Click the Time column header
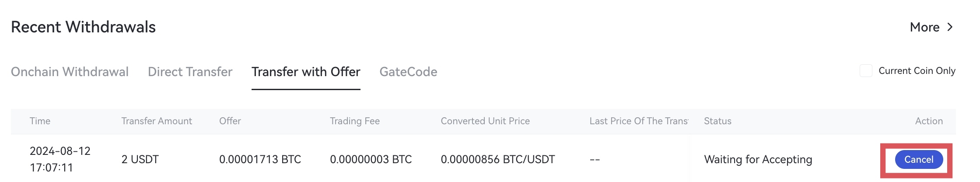The height and width of the screenshot is (182, 980). click(40, 121)
